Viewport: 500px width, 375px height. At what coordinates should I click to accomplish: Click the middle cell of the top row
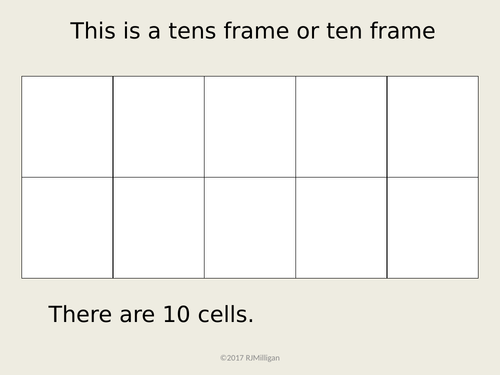250,127
